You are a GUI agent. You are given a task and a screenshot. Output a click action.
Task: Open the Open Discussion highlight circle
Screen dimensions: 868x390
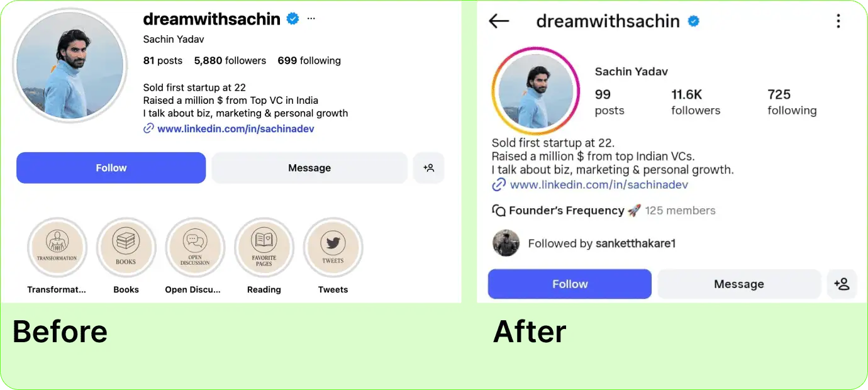(195, 247)
